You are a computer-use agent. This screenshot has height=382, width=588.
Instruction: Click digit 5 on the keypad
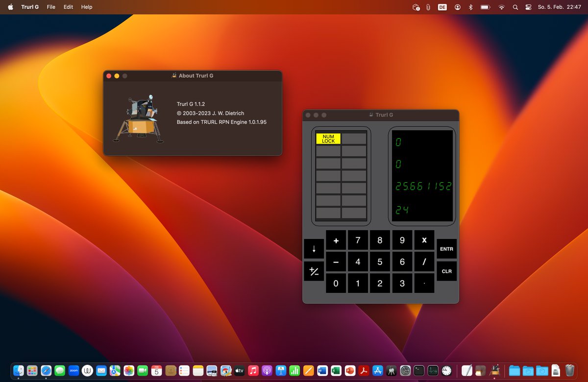(x=380, y=262)
